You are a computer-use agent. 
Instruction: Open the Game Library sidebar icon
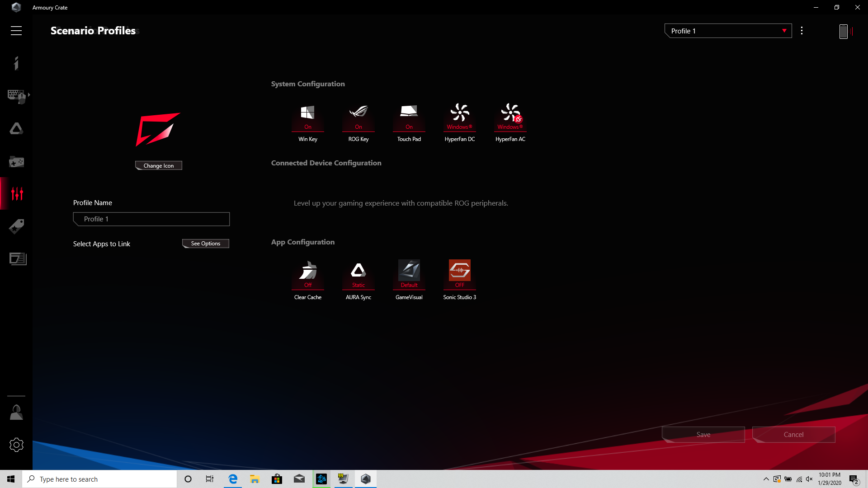click(x=16, y=161)
